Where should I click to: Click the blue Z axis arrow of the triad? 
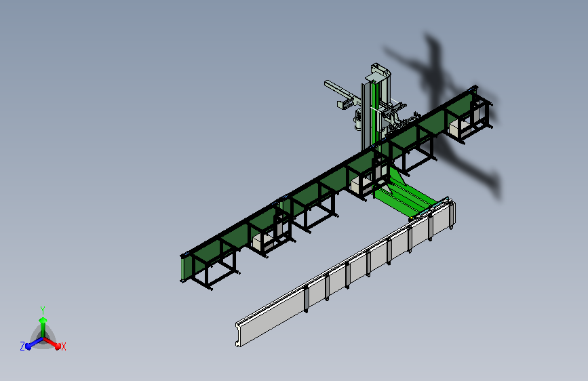33,344
